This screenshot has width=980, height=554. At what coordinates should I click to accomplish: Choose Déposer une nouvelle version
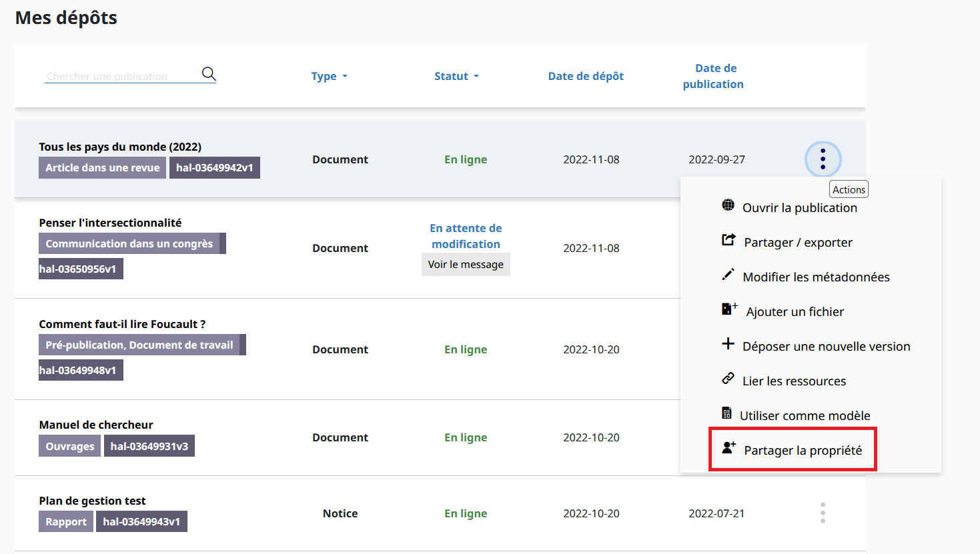click(826, 347)
